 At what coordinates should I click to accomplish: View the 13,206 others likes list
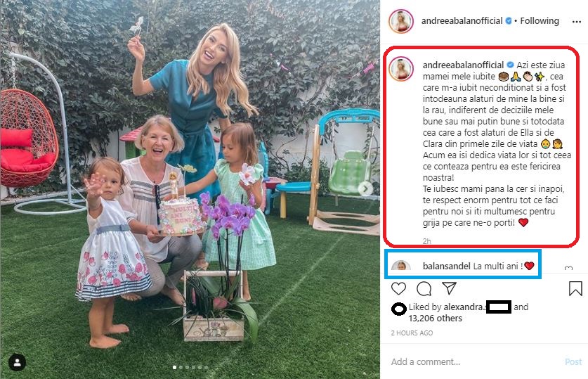(435, 319)
